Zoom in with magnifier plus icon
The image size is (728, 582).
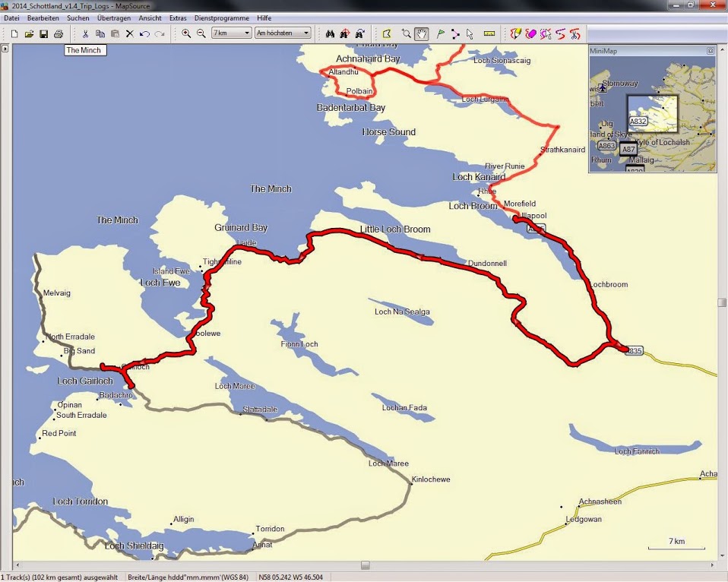[x=187, y=33]
